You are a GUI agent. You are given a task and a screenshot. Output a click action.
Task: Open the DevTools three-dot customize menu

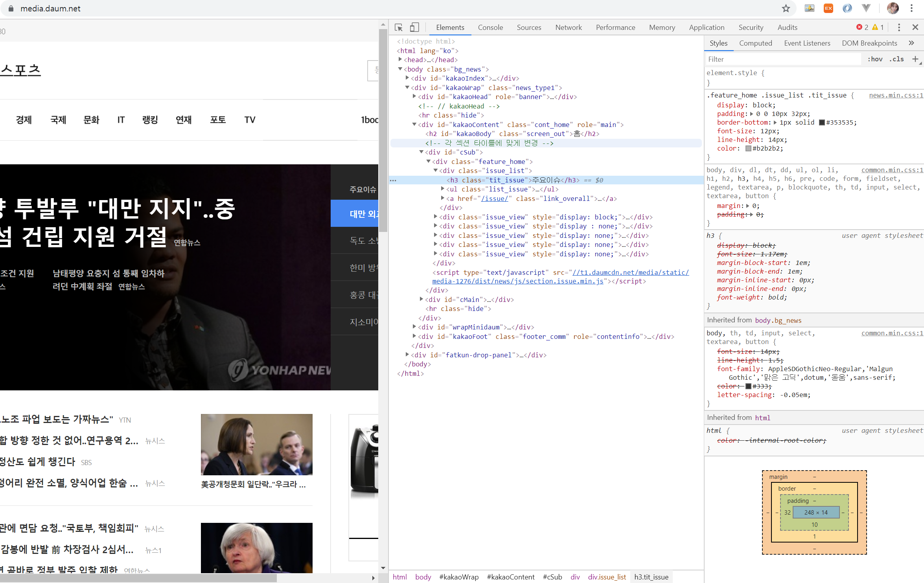point(899,27)
